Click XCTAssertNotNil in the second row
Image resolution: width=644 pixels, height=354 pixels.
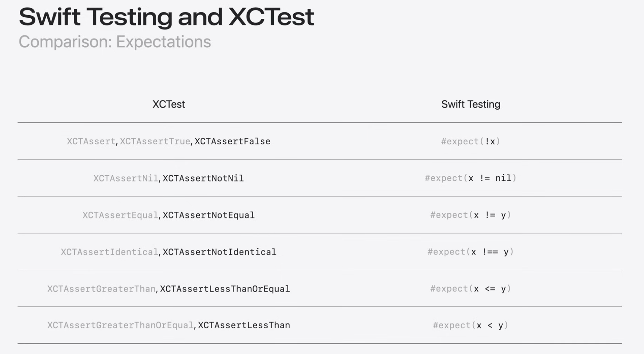(203, 178)
